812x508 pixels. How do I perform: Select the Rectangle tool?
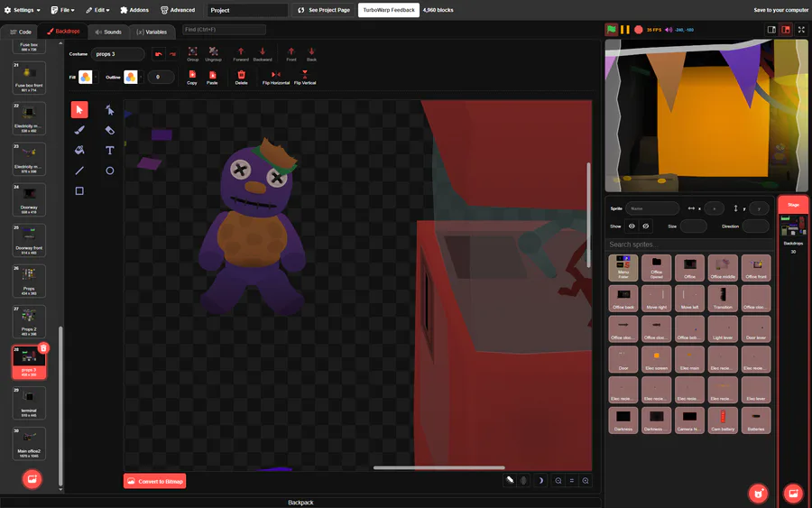(x=79, y=191)
